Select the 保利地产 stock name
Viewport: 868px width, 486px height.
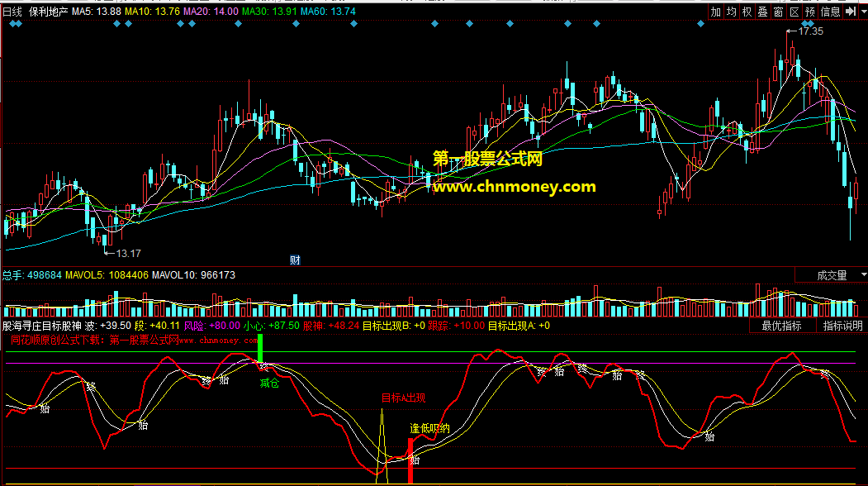point(48,12)
